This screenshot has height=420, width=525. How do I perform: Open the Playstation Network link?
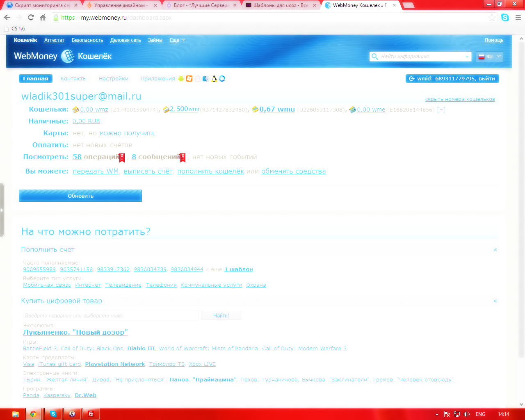click(115, 364)
